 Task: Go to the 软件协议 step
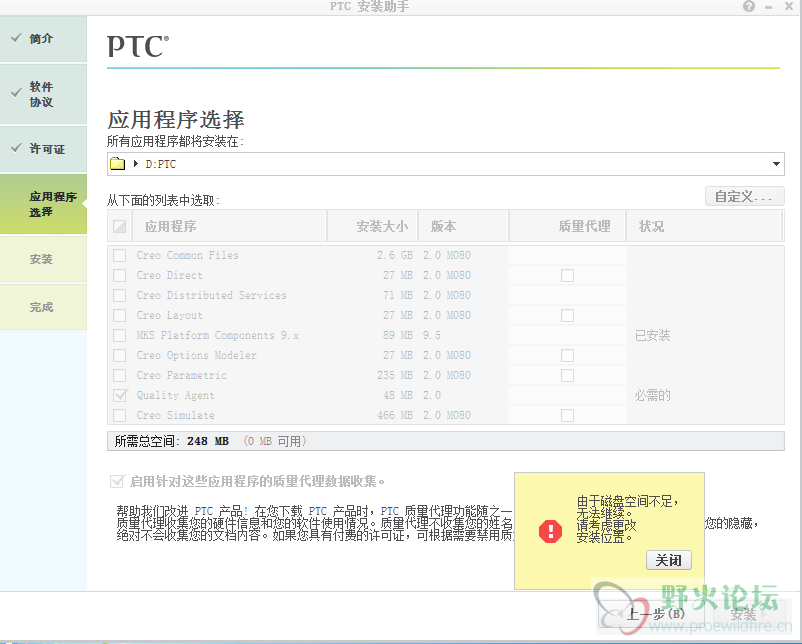[43, 94]
